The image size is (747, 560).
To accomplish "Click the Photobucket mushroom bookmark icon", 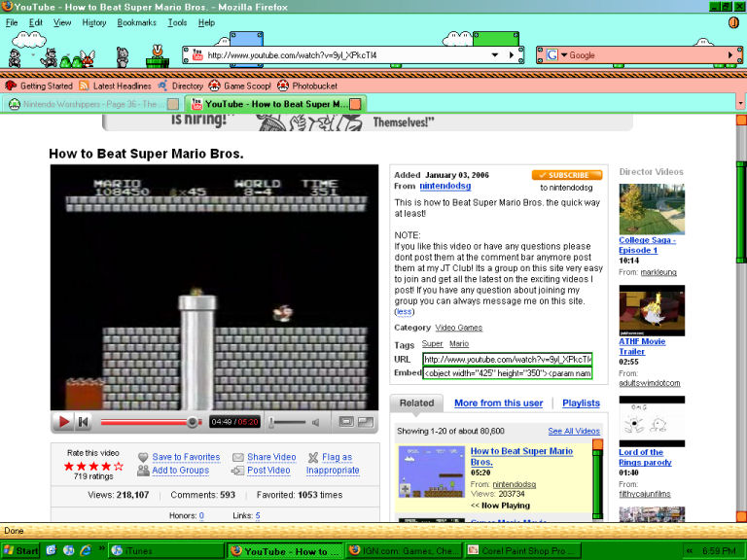I will pyautogui.click(x=283, y=86).
